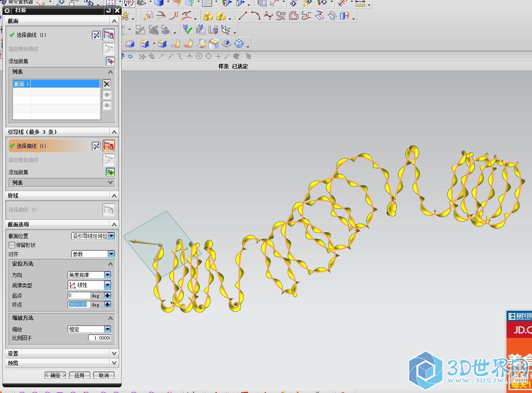Screen dimensions: 532x393
Task: Collapse the 脊线 section
Action: [x=114, y=196]
